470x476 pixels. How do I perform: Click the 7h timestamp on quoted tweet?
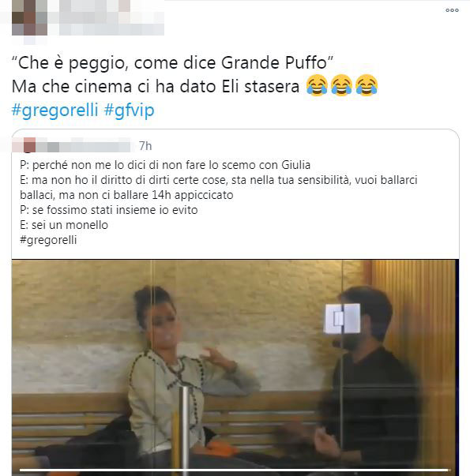[145, 146]
